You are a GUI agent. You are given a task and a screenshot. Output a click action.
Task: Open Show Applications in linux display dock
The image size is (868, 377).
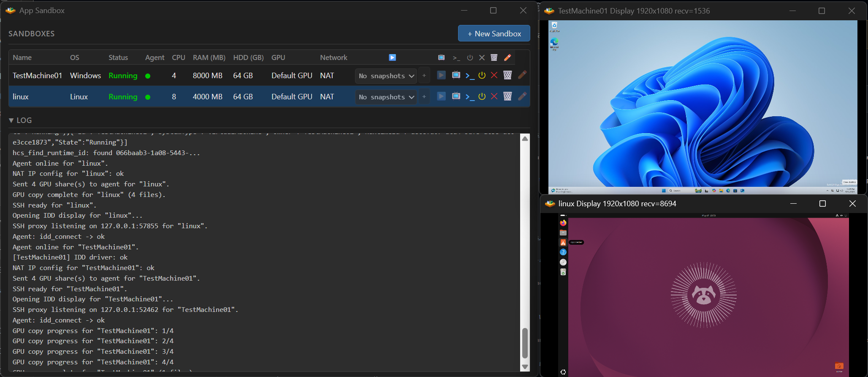[563, 372]
